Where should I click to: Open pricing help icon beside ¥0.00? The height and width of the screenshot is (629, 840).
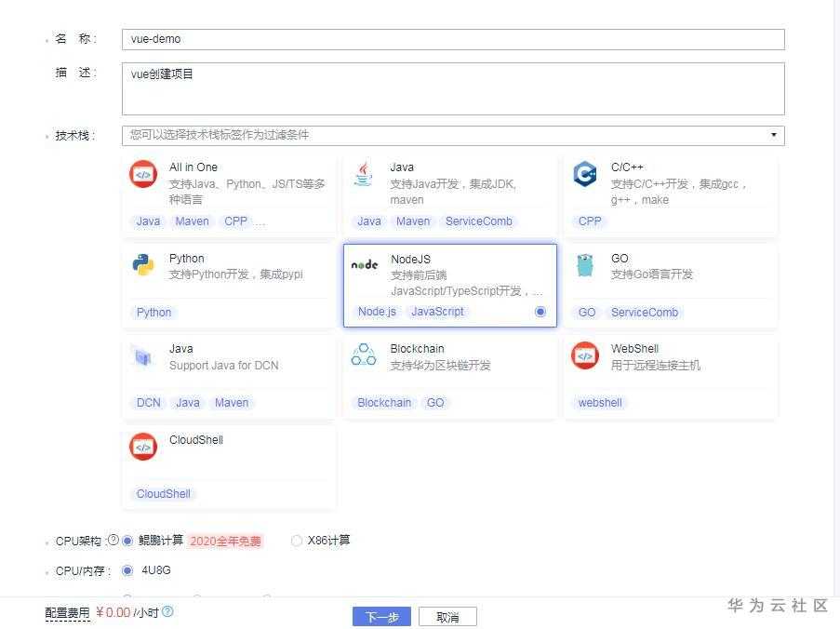[167, 611]
